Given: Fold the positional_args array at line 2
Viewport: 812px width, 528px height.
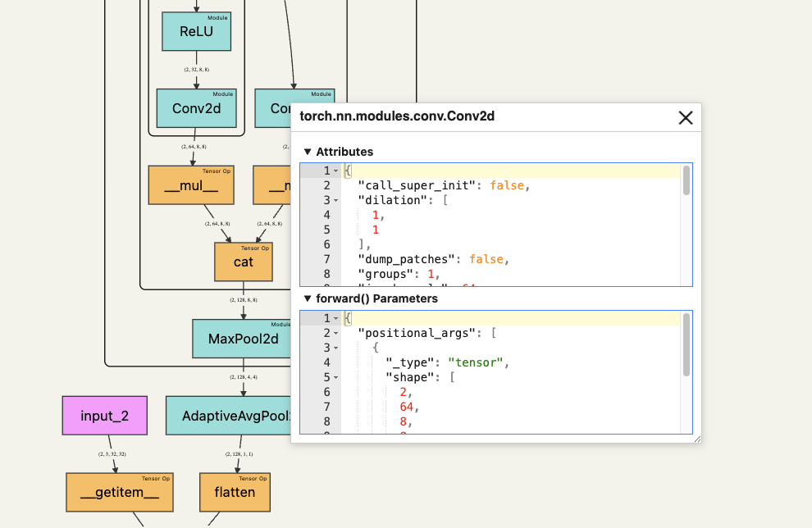Looking at the screenshot, I should 336,334.
